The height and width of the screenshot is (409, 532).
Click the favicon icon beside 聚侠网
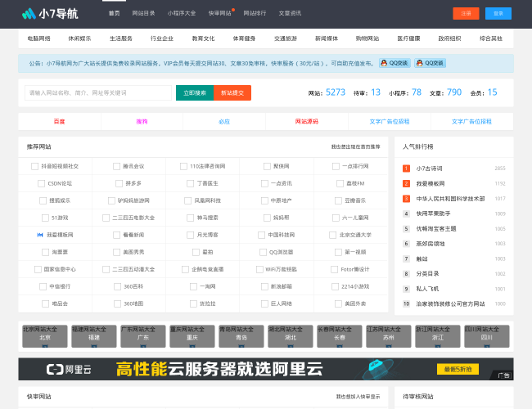(x=267, y=166)
